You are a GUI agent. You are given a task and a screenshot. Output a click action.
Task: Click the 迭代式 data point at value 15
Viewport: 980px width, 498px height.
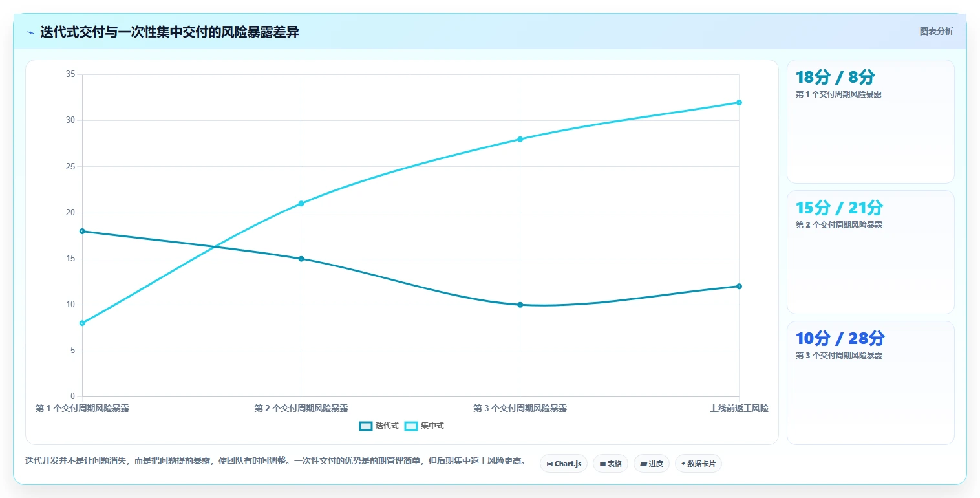pyautogui.click(x=301, y=259)
